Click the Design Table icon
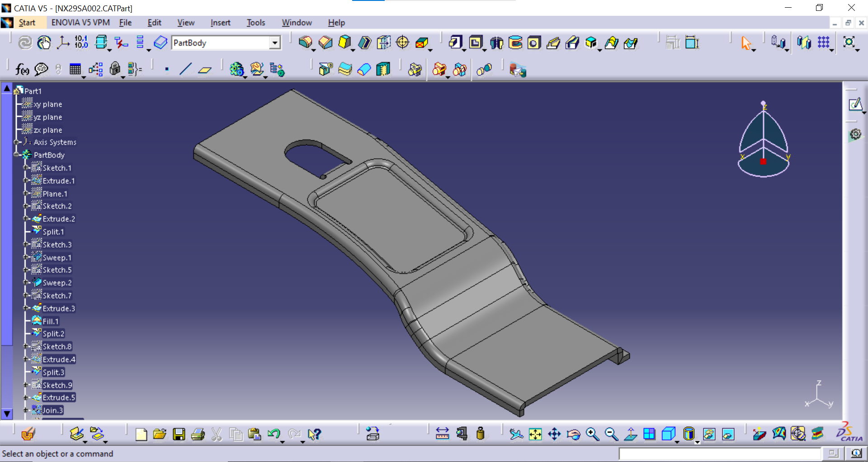Image resolution: width=868 pixels, height=462 pixels. pyautogui.click(x=75, y=69)
